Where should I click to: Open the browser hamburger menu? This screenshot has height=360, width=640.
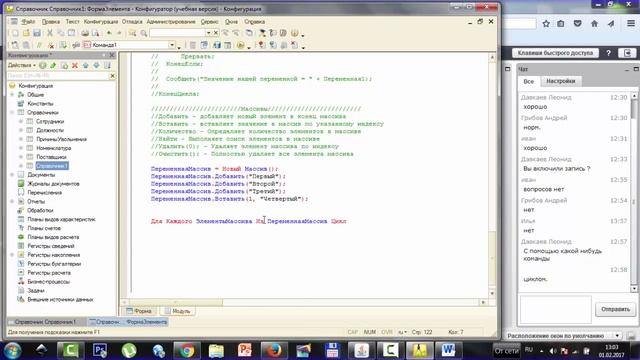(x=631, y=24)
